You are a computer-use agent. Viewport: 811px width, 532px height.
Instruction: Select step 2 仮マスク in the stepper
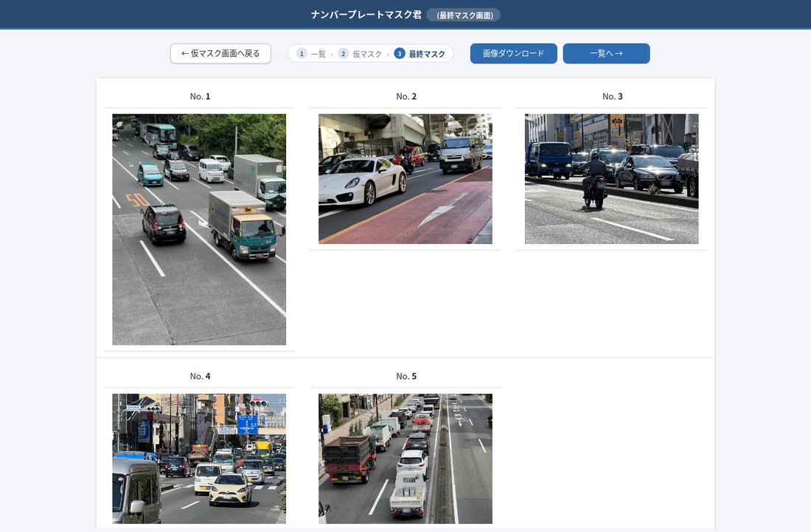360,54
